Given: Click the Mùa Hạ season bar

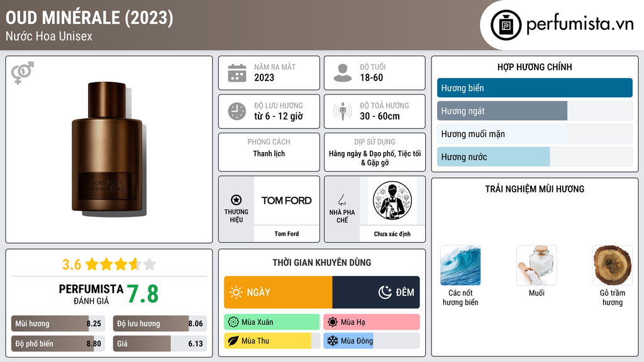Looking at the screenshot, I should (372, 322).
